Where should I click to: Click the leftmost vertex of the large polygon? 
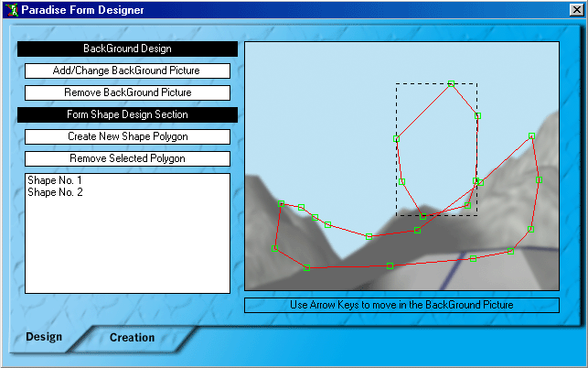point(275,248)
